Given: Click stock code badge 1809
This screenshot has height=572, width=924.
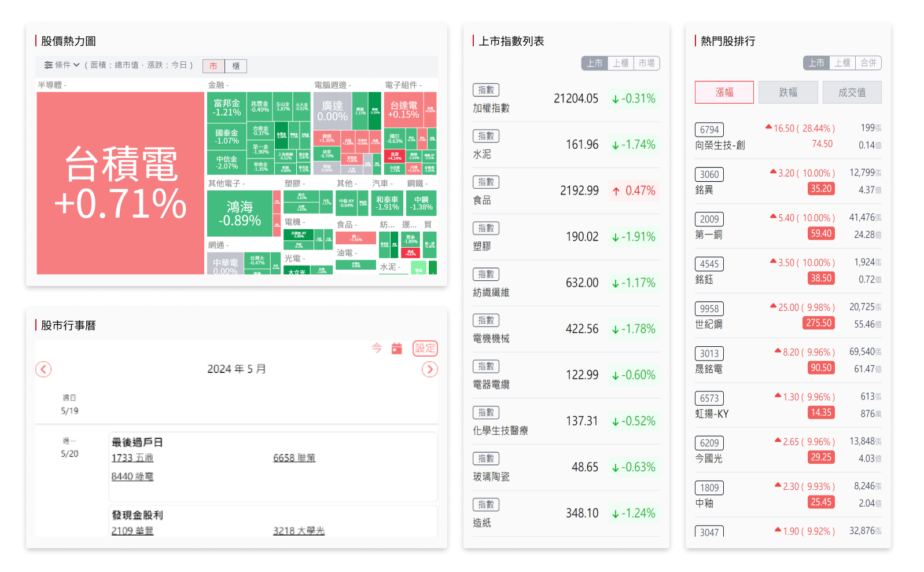Looking at the screenshot, I should (x=709, y=488).
